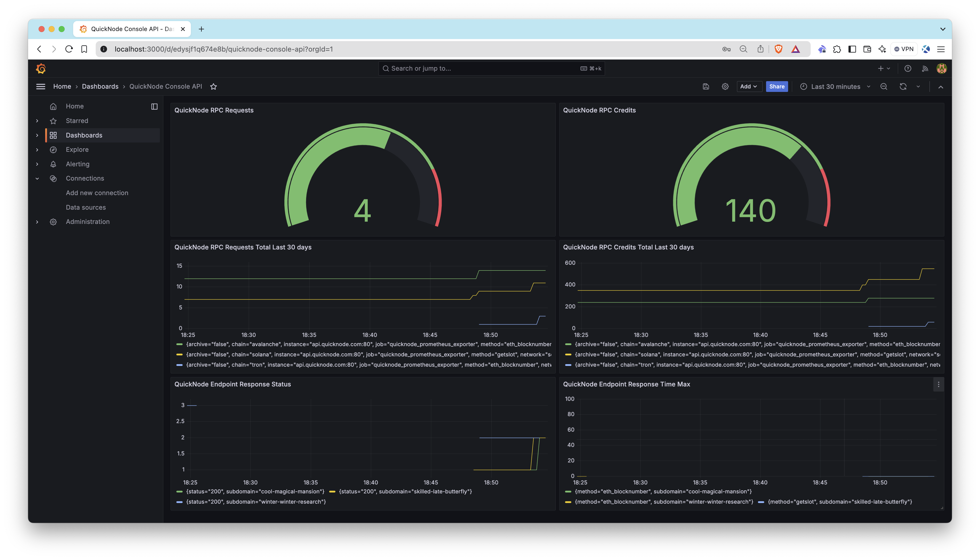Save the dashboard using the floppy disk icon
The image size is (980, 560).
[x=706, y=86]
